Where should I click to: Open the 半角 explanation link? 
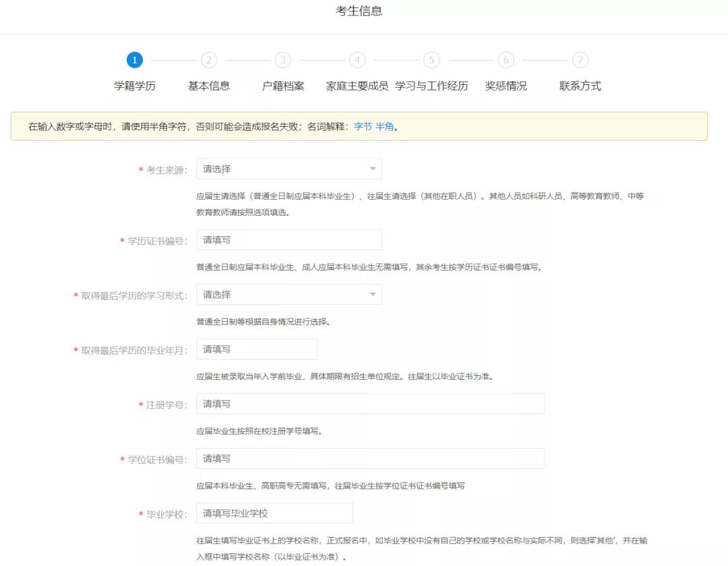384,126
